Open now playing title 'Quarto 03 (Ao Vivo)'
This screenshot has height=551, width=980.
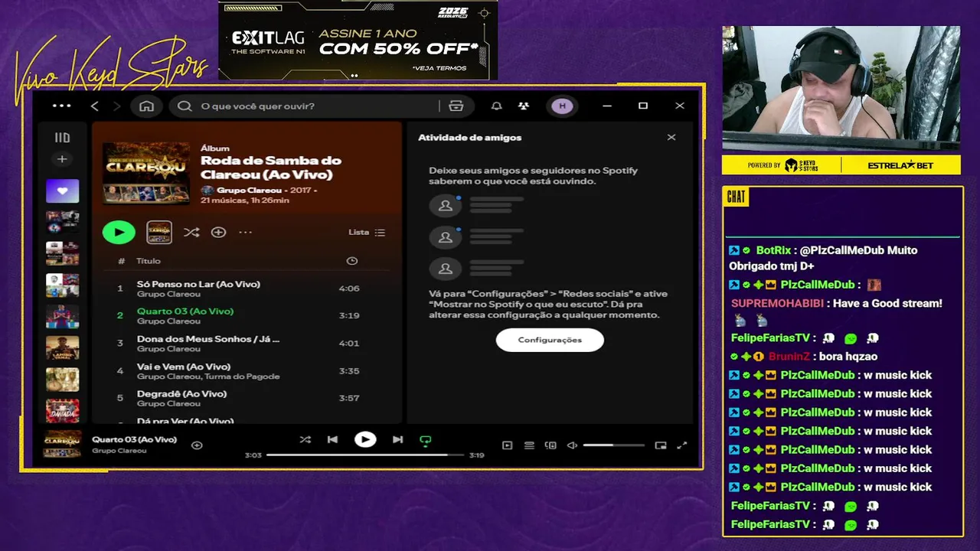[x=134, y=439]
